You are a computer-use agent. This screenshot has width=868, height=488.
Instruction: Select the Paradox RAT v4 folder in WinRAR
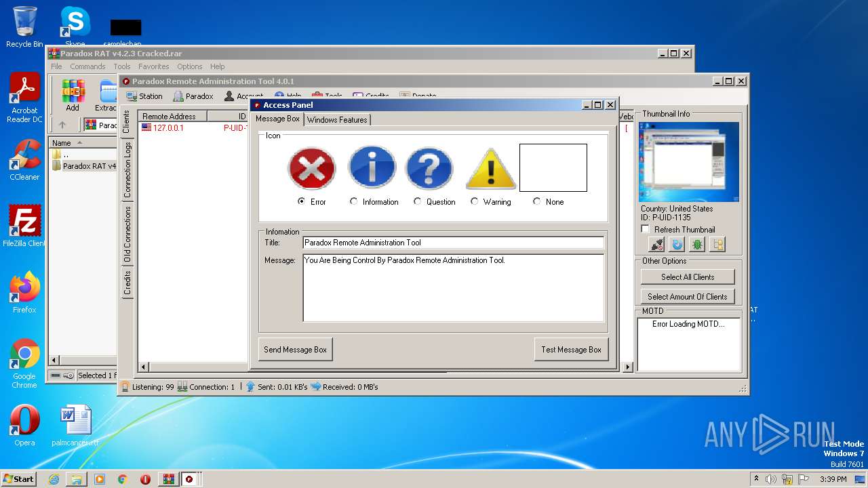coord(83,166)
